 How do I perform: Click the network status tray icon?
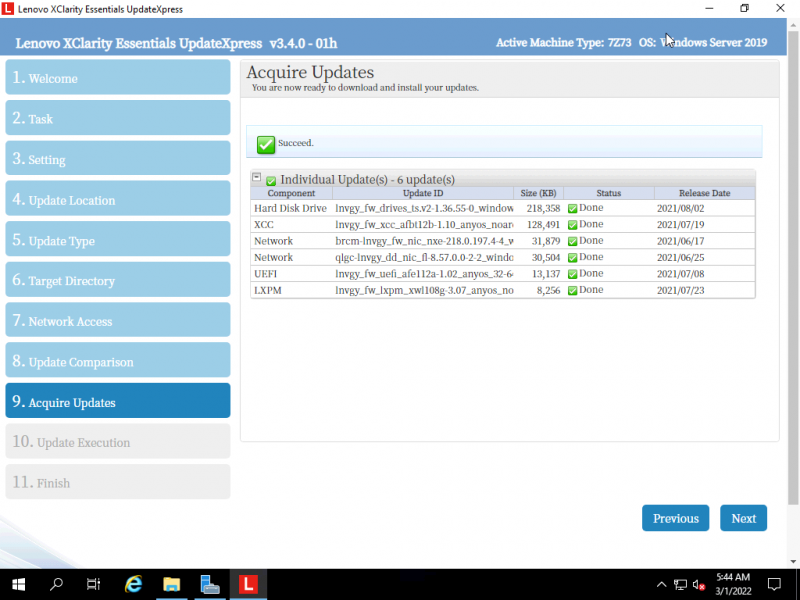coord(680,585)
